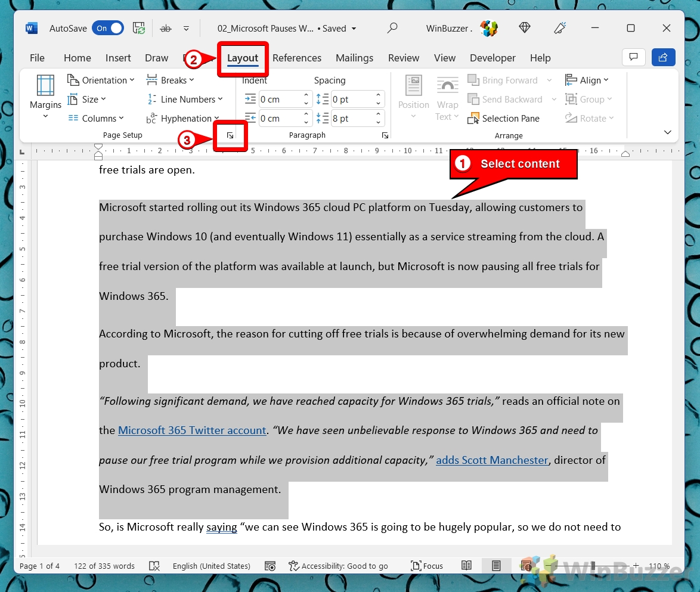Click the Search magnifier icon
This screenshot has width=700, height=592.
pyautogui.click(x=392, y=28)
